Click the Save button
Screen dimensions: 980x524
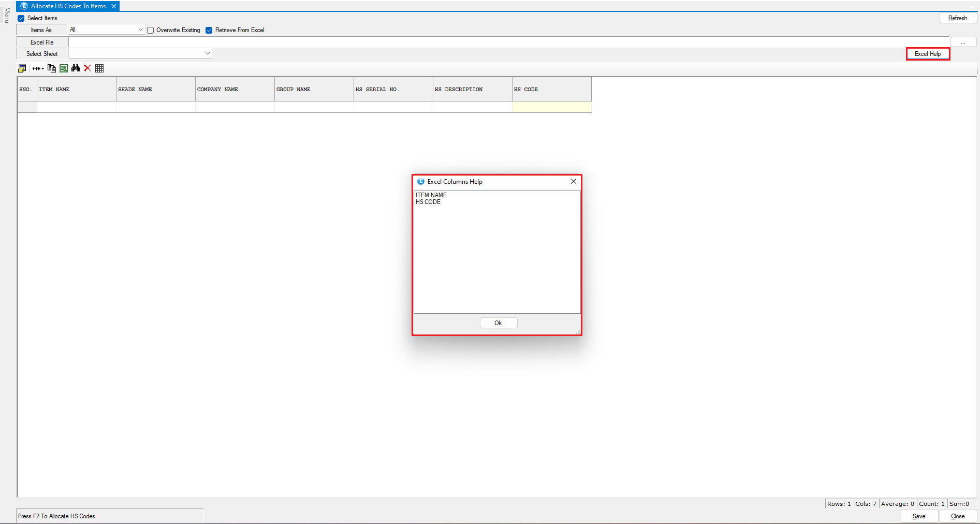click(919, 516)
